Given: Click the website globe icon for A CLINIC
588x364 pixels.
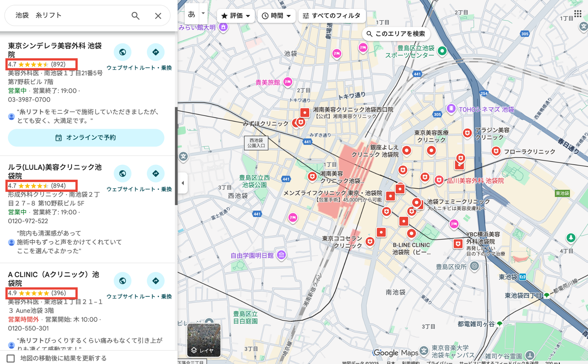Looking at the screenshot, I should tap(123, 281).
